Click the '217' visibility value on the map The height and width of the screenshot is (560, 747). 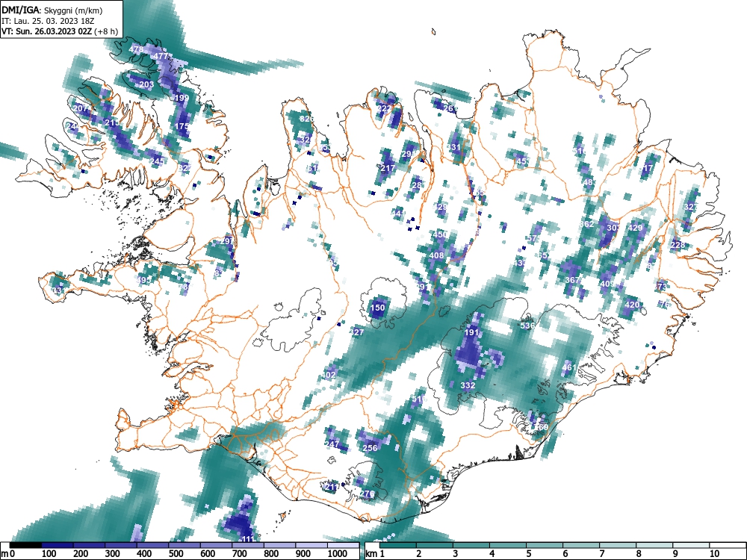388,168
